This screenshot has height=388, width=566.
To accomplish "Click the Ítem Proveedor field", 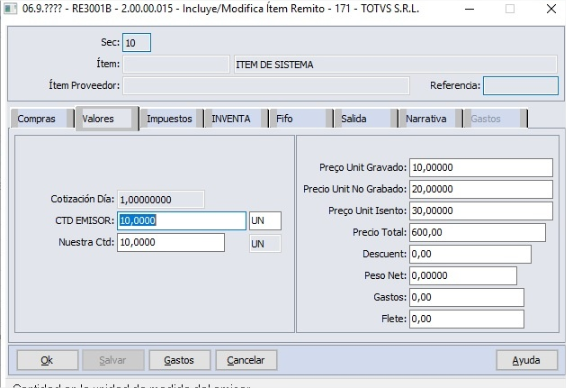I will pyautogui.click(x=266, y=86).
